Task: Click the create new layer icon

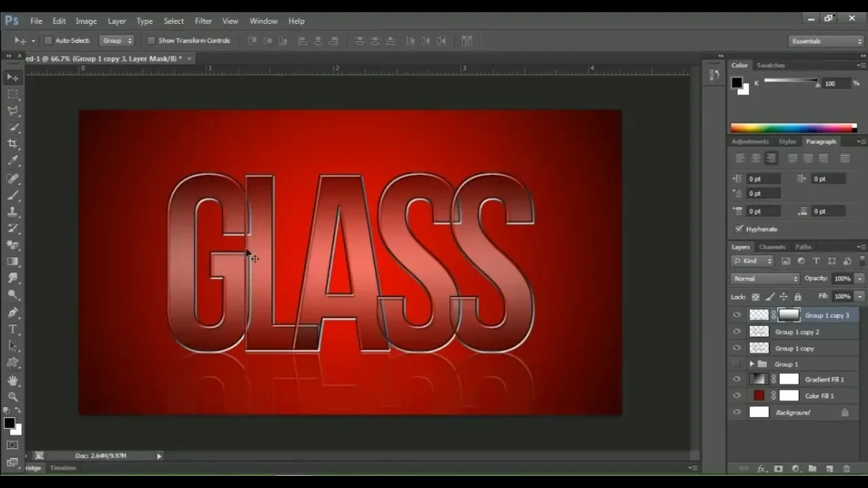Action: coord(829,469)
